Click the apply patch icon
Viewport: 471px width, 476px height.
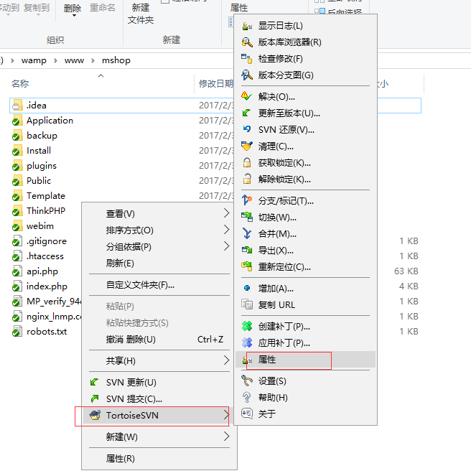coord(247,342)
